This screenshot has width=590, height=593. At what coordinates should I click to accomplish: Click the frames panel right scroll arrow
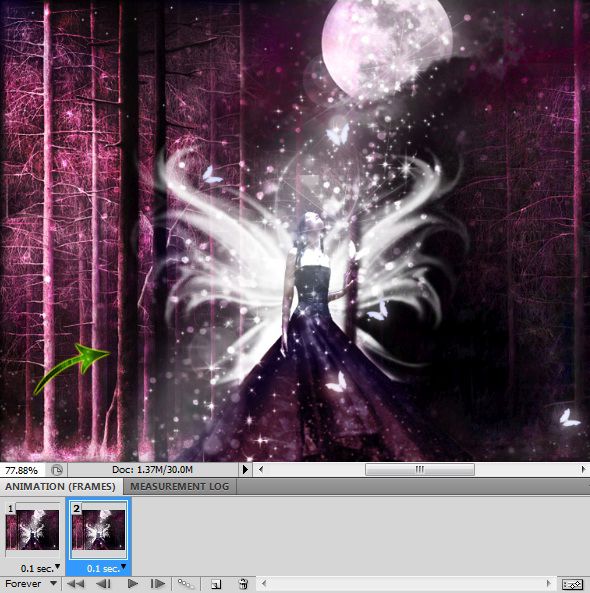(549, 584)
